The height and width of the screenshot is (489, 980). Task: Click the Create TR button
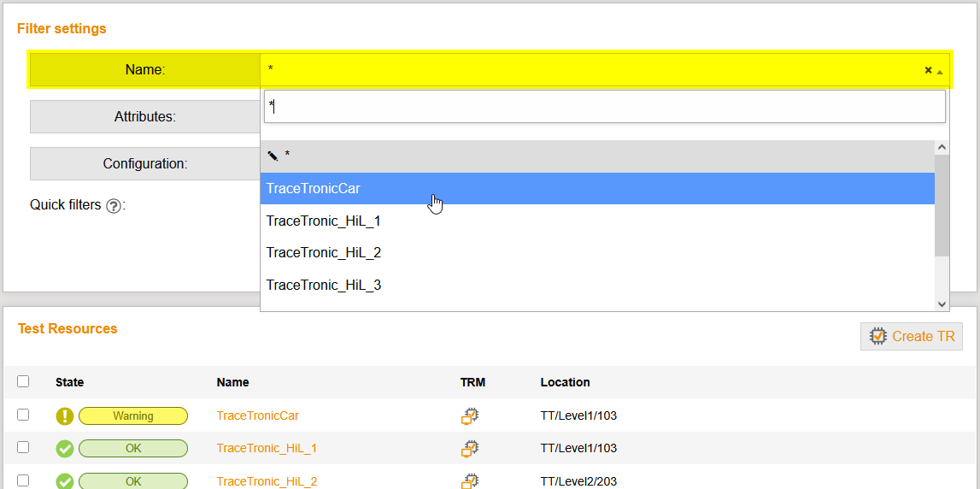[912, 336]
